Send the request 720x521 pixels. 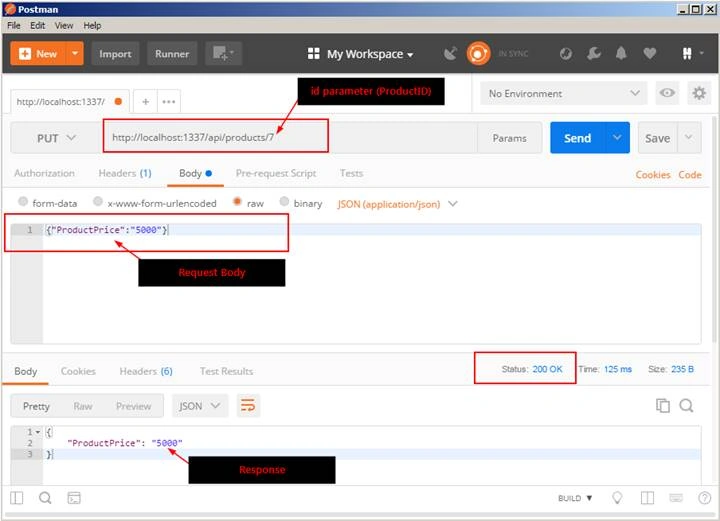tap(578, 138)
